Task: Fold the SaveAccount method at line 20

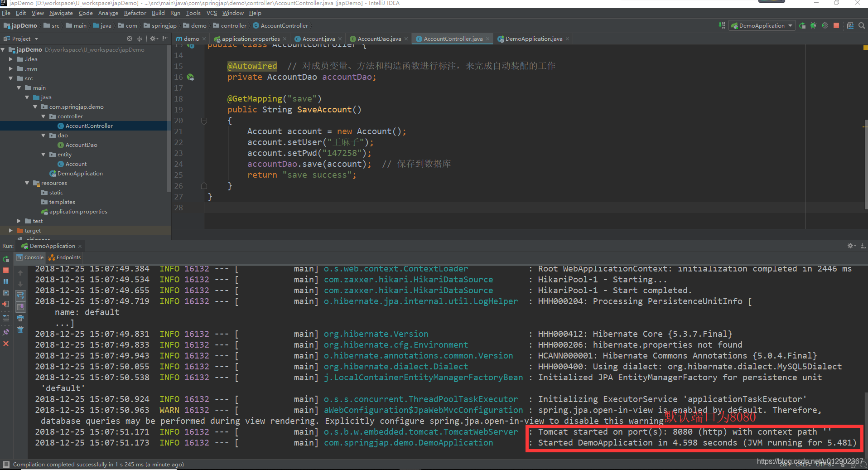Action: click(x=204, y=121)
